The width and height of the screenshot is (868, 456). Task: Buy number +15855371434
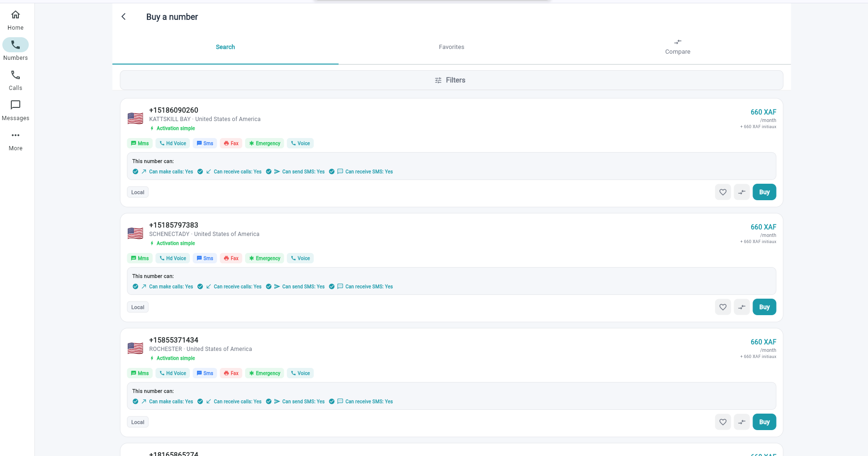click(764, 422)
